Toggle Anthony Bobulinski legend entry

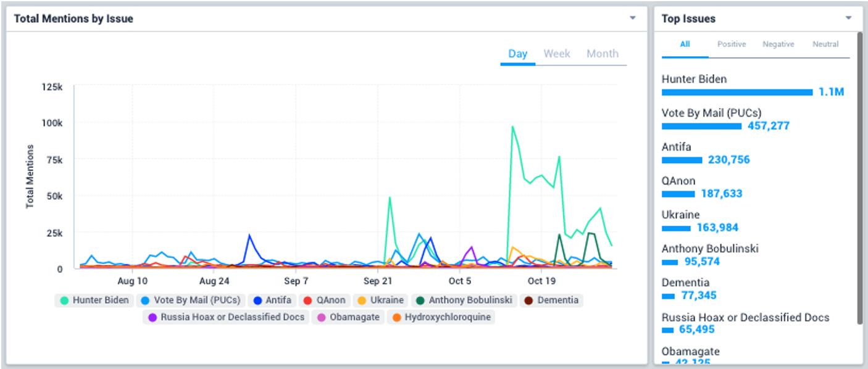[464, 301]
